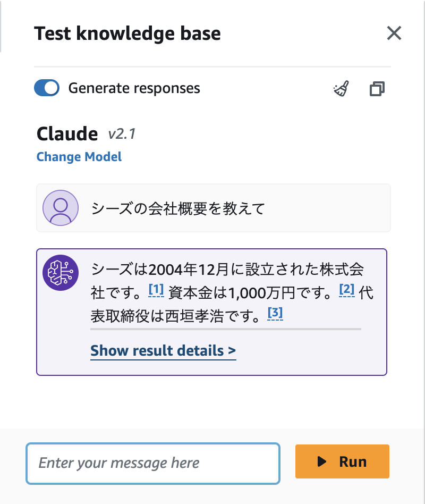Focus the Enter your message input field

pyautogui.click(x=153, y=463)
